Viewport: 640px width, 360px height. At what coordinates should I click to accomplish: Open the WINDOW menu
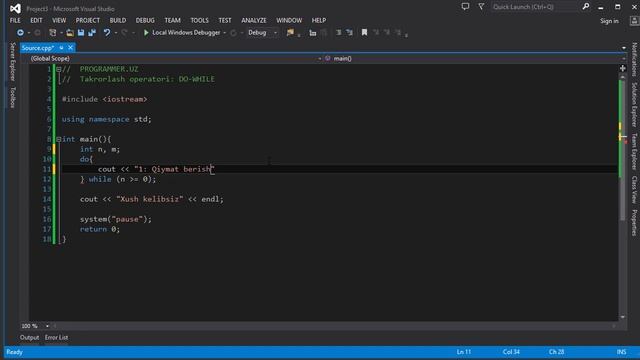289,20
